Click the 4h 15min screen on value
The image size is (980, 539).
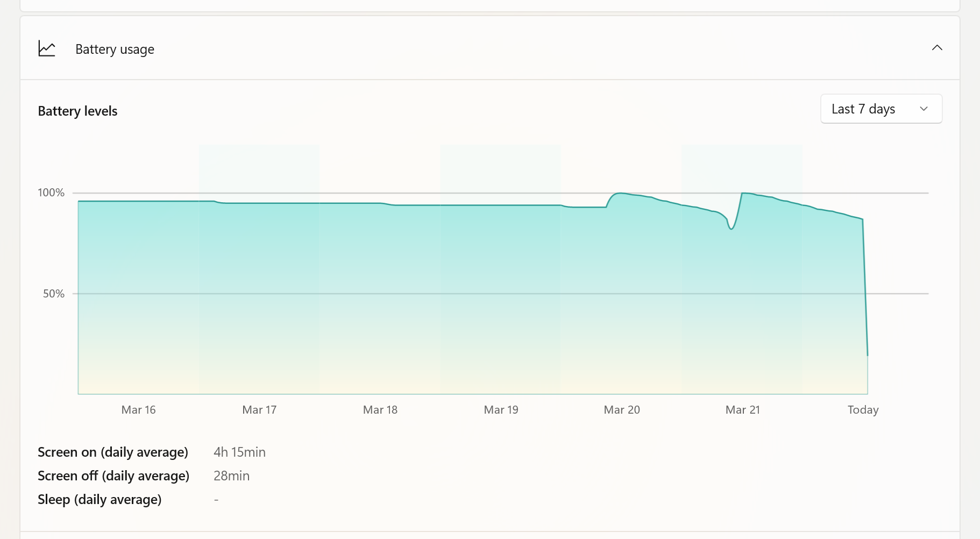pyautogui.click(x=239, y=452)
